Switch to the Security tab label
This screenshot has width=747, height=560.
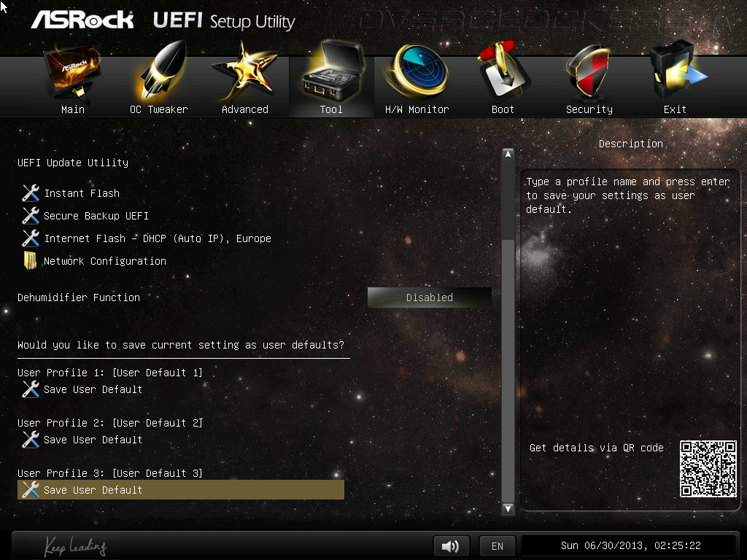(589, 109)
